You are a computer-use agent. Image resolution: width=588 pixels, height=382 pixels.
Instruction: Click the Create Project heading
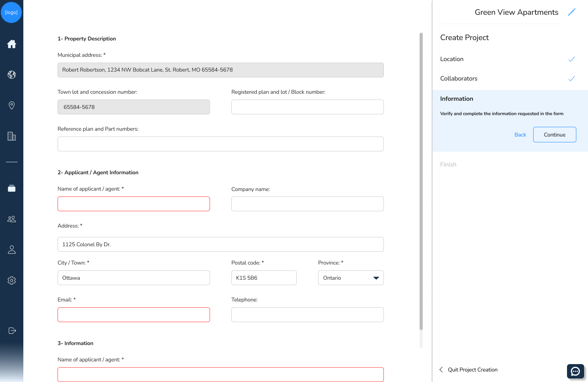coord(464,37)
